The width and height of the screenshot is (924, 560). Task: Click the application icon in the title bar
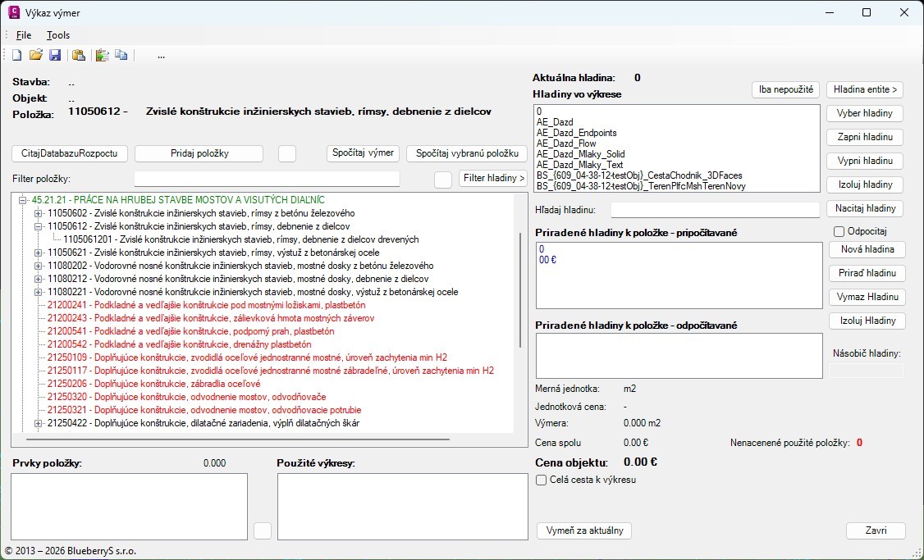[14, 12]
